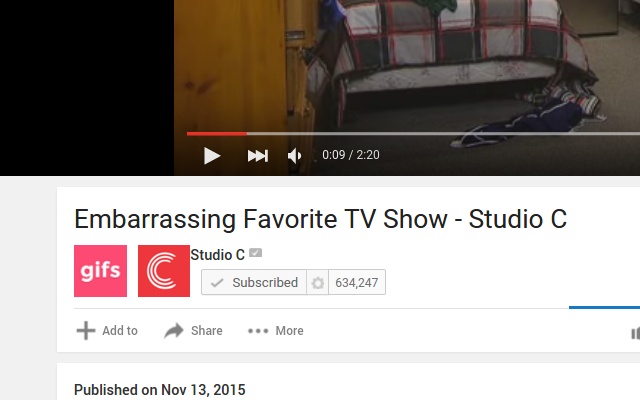The image size is (640, 400).
Task: Open the Studio C channel name link
Action: coord(218,255)
